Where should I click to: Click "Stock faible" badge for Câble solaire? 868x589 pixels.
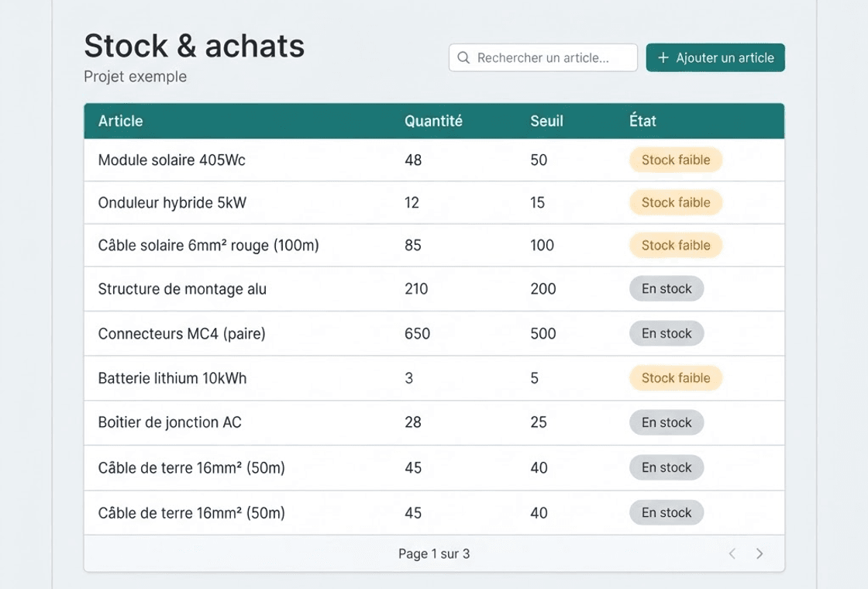click(675, 245)
